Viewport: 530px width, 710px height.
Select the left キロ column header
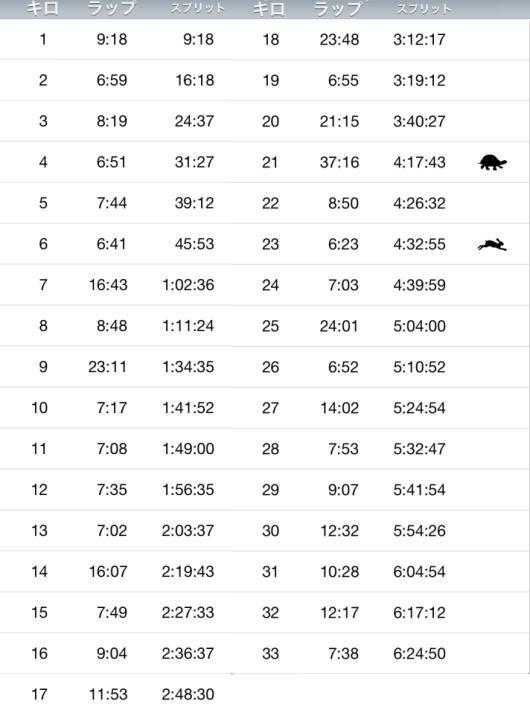pos(42,9)
